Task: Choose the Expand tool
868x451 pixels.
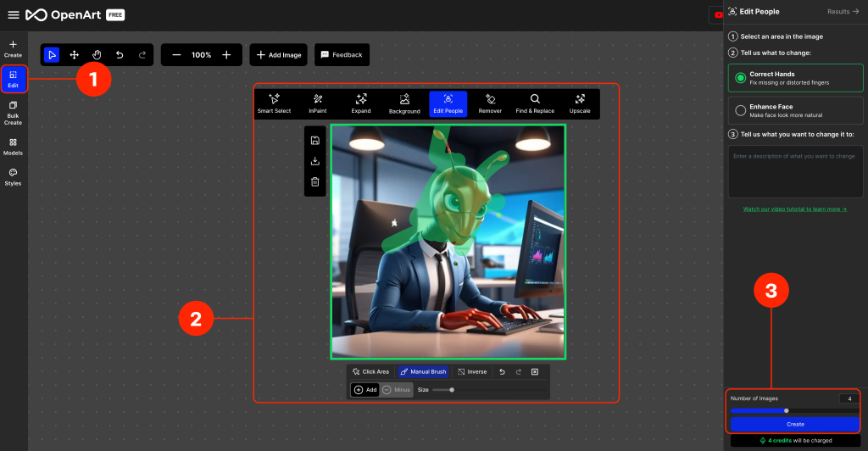Action: click(361, 103)
